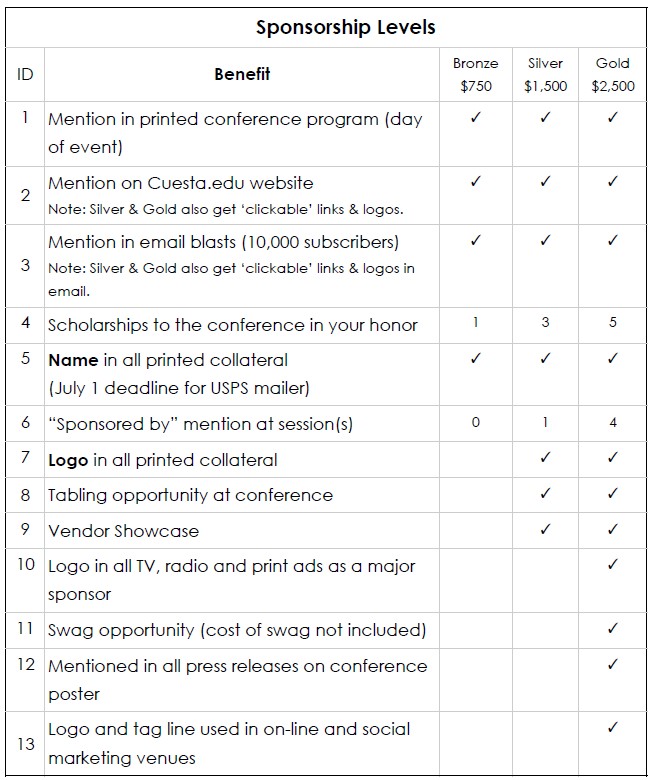Screen dimensions: 652x780
Task: Click Silver checkmark for Logo in printed collateral
Action: (x=545, y=458)
